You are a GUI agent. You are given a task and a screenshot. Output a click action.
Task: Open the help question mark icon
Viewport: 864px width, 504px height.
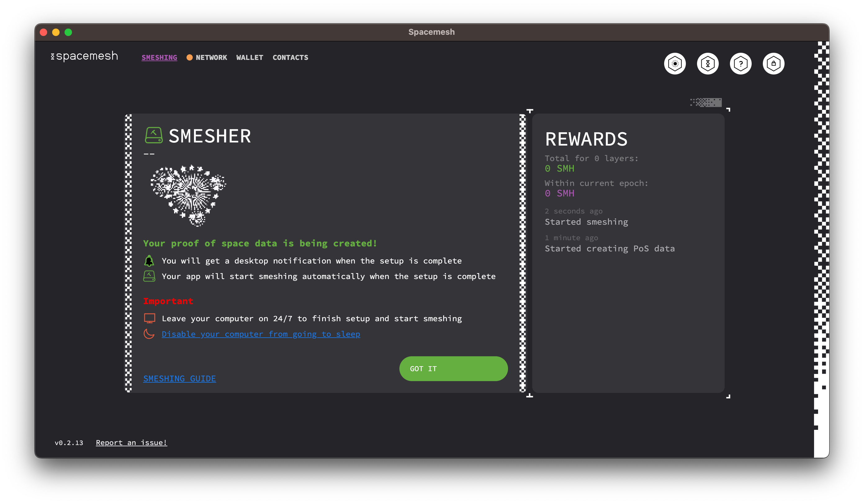[740, 63]
